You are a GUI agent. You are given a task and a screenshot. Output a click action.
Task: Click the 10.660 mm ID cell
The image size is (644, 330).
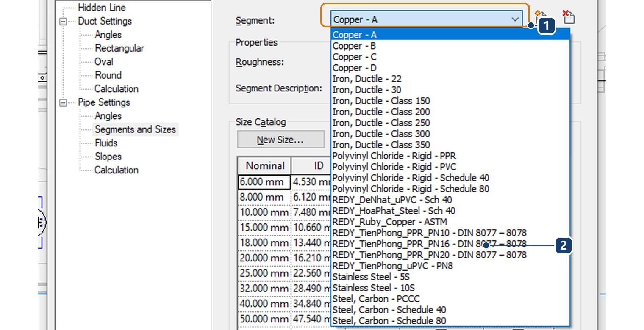pos(311,228)
